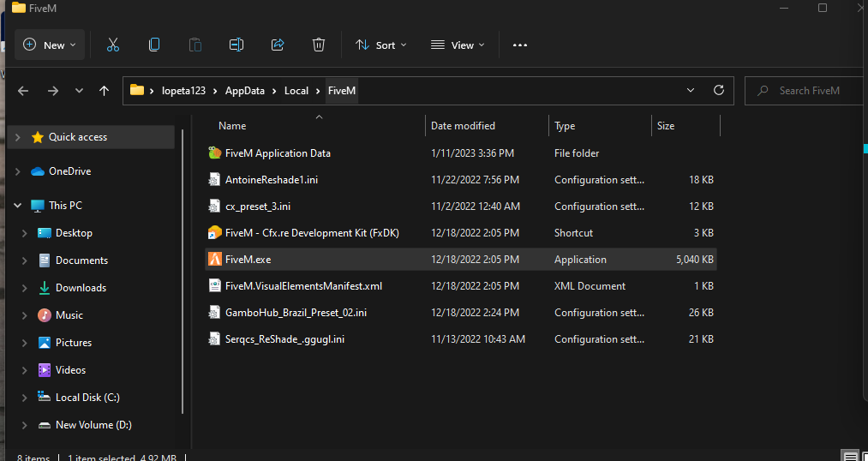Go back with the left arrow
Screen dimensions: 868x461
[x=22, y=91]
